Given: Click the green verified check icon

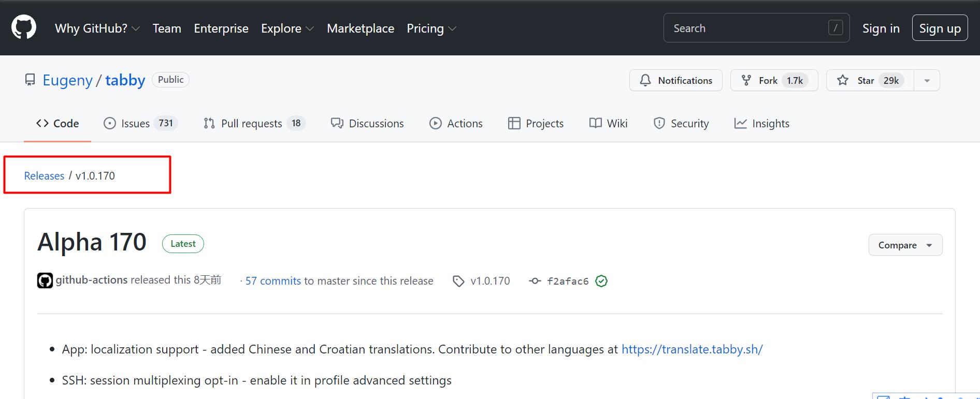Looking at the screenshot, I should pyautogui.click(x=601, y=281).
